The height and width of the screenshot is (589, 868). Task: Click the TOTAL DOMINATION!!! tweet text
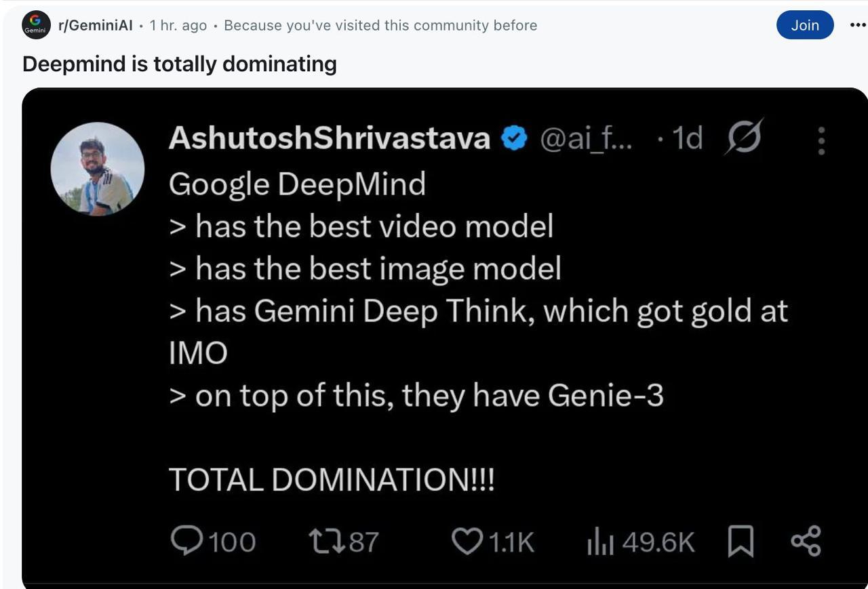332,480
